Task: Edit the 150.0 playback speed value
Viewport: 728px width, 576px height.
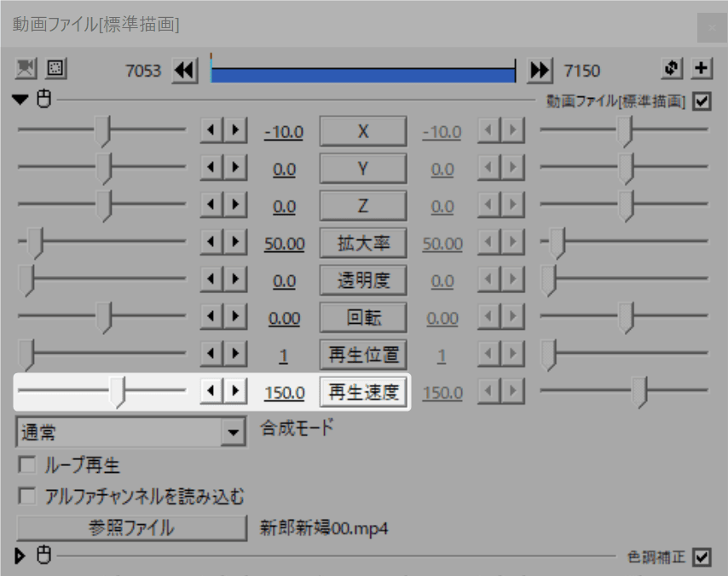Action: [284, 392]
